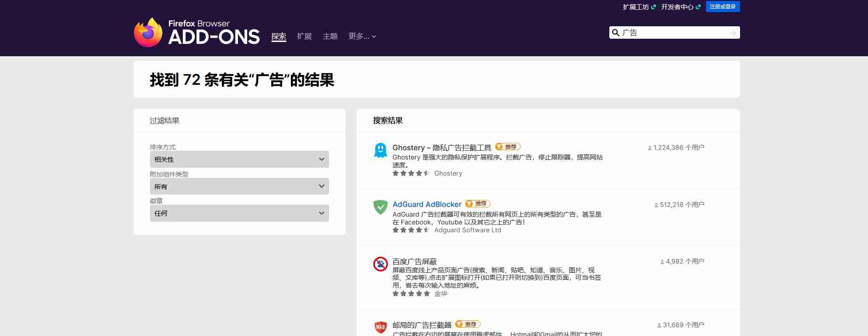This screenshot has width=868, height=336.
Task: Click the star rating for Ghostery
Action: click(x=411, y=173)
